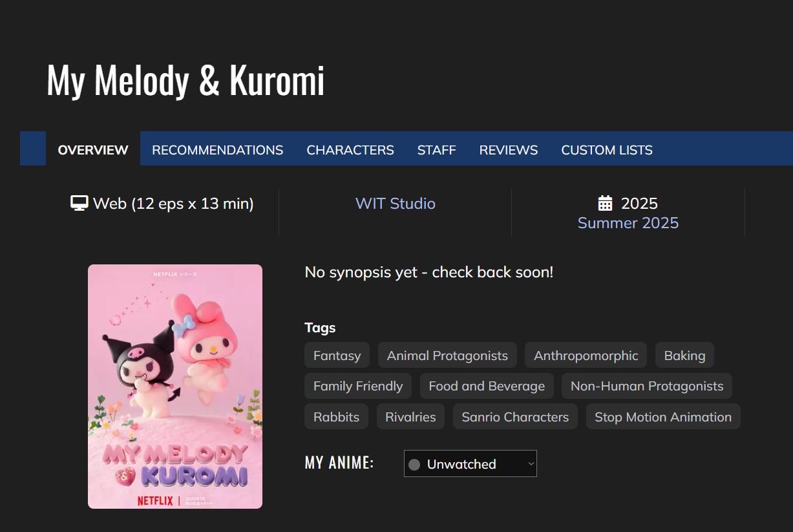793x532 pixels.
Task: Go to the Staff tab
Action: pos(437,150)
